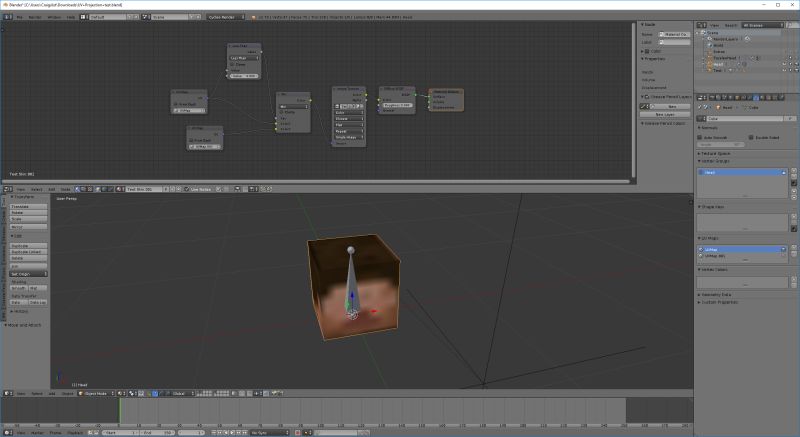Image resolution: width=800 pixels, height=437 pixels.
Task: Open the Texture properties tab
Action: [768, 98]
